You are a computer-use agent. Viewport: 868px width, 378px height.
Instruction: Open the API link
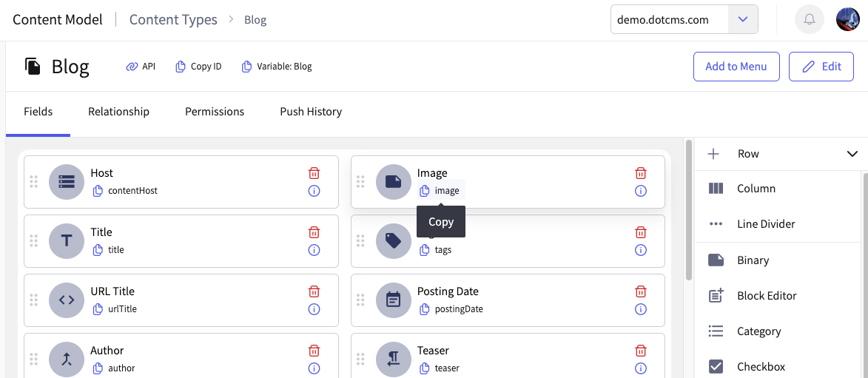click(x=141, y=67)
